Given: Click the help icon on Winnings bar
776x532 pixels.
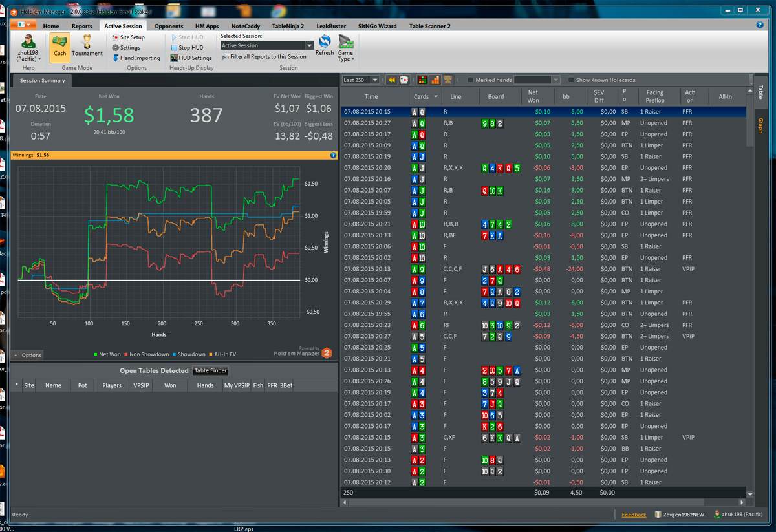Looking at the screenshot, I should 334,155.
